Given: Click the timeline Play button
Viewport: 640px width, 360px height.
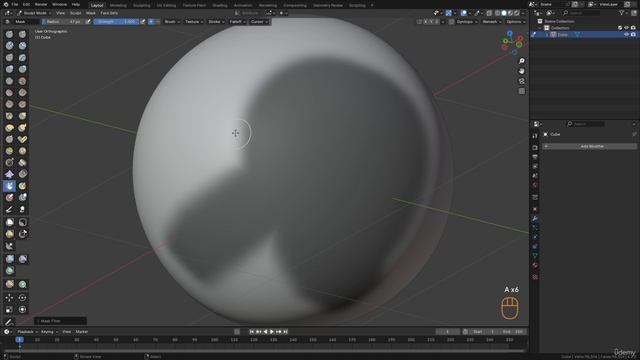Looking at the screenshot, I should [x=272, y=332].
